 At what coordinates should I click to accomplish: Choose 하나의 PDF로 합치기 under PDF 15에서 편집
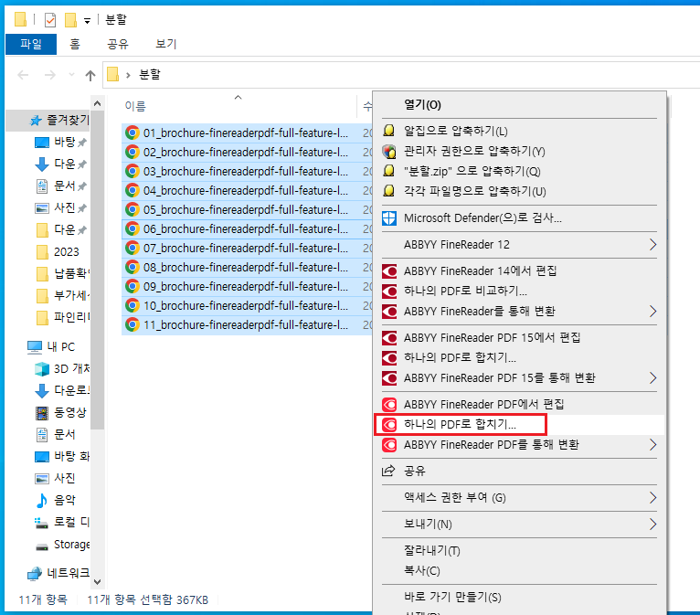click(x=520, y=358)
